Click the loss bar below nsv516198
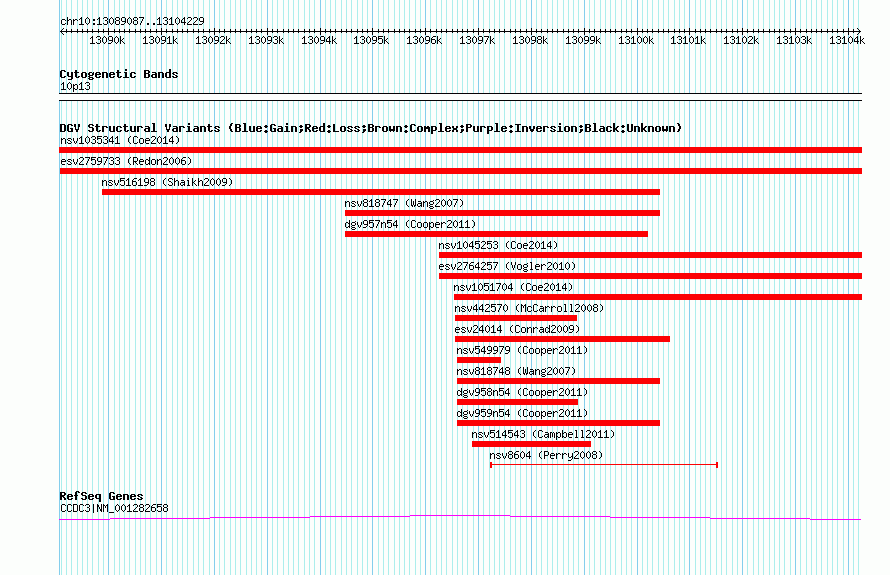Viewport: 890px width, 575px height. pyautogui.click(x=381, y=192)
